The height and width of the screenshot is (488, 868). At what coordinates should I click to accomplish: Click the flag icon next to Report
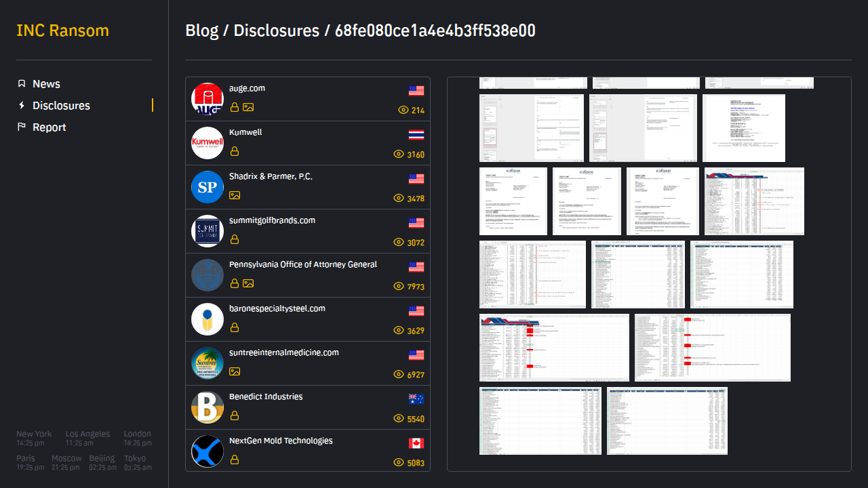[22, 127]
